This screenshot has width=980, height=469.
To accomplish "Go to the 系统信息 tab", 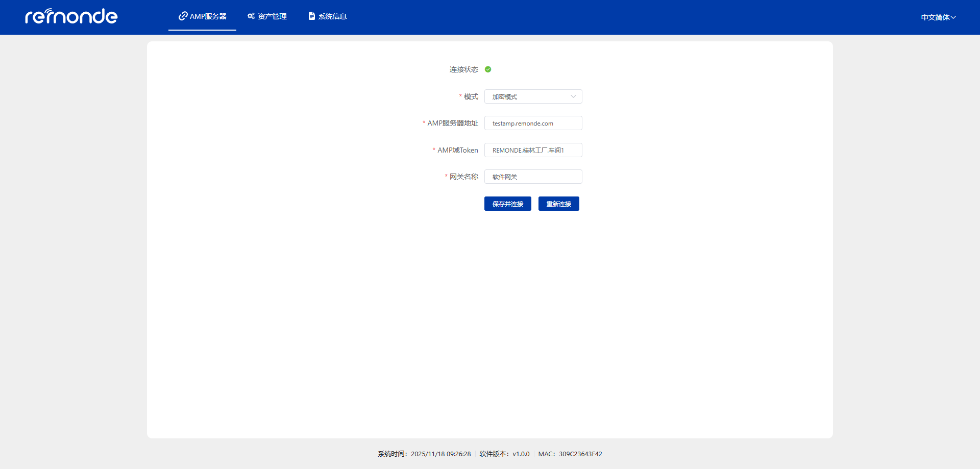I will (x=328, y=16).
